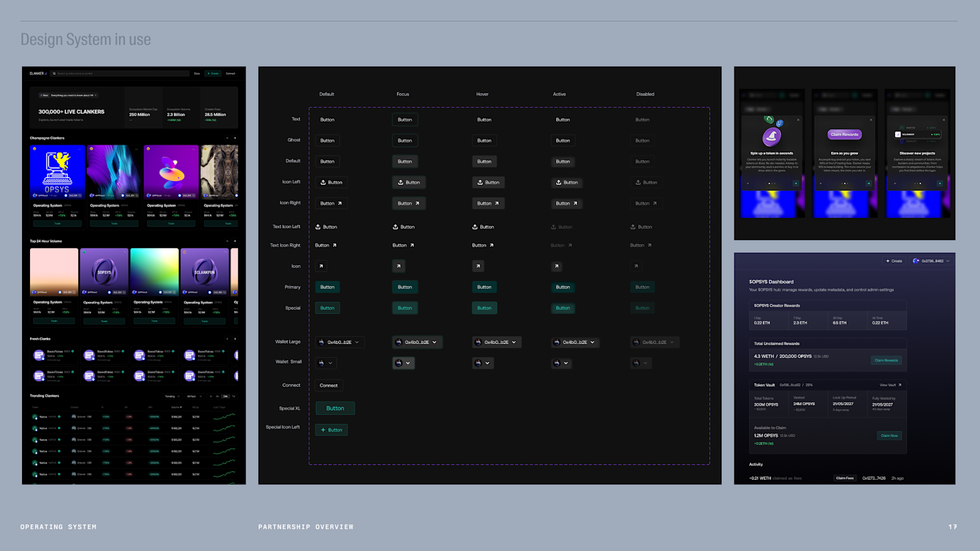Open Wallet Large dropdown in Focus column
980x551 pixels.
pos(417,342)
